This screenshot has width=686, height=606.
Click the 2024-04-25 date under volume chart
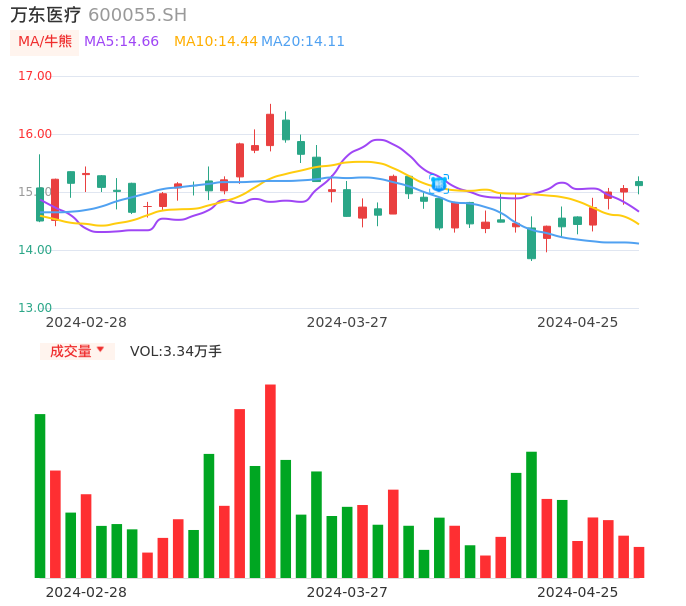tap(578, 592)
